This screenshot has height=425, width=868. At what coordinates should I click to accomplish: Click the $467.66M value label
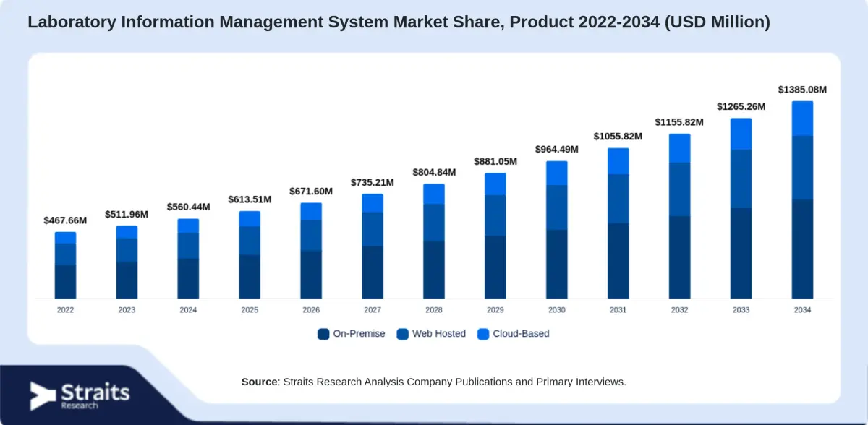point(65,220)
